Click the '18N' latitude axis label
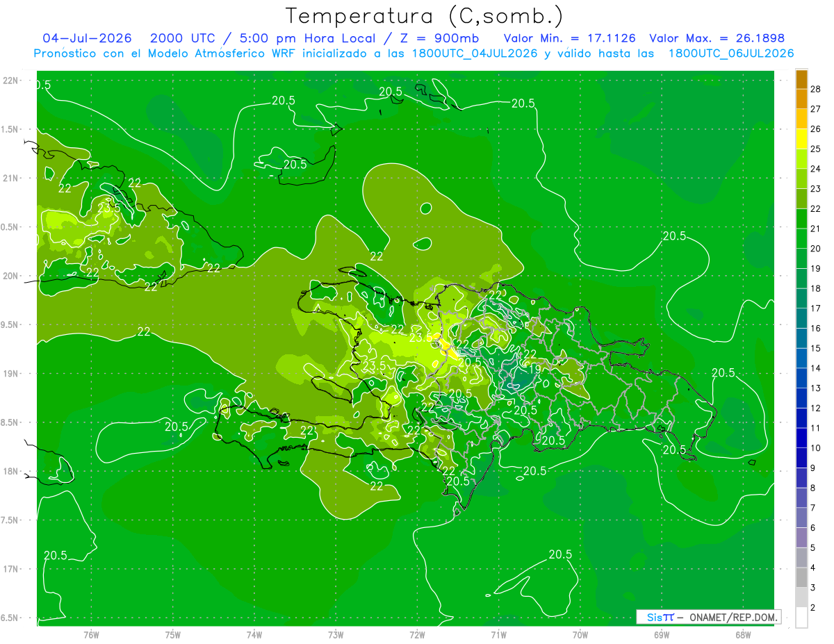Viewport: 834px width, 644px height. tap(11, 471)
